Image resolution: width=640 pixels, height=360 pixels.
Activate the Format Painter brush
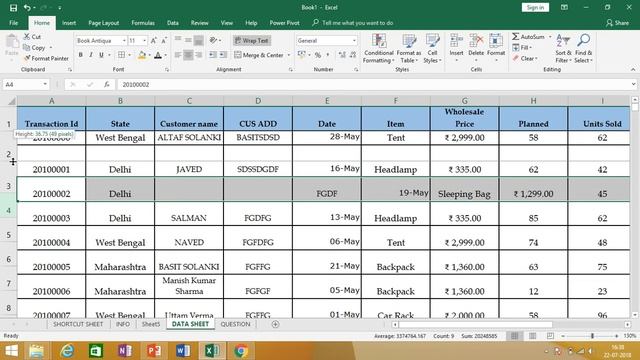tap(46, 58)
